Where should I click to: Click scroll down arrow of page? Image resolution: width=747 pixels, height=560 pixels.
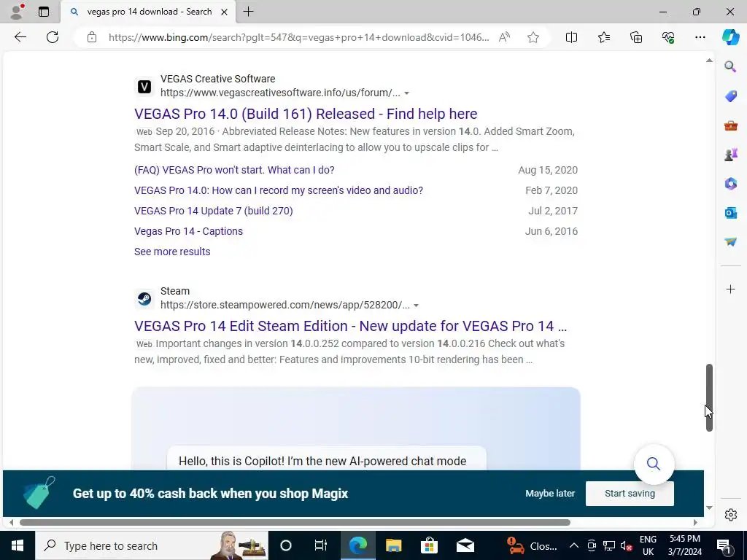(709, 507)
